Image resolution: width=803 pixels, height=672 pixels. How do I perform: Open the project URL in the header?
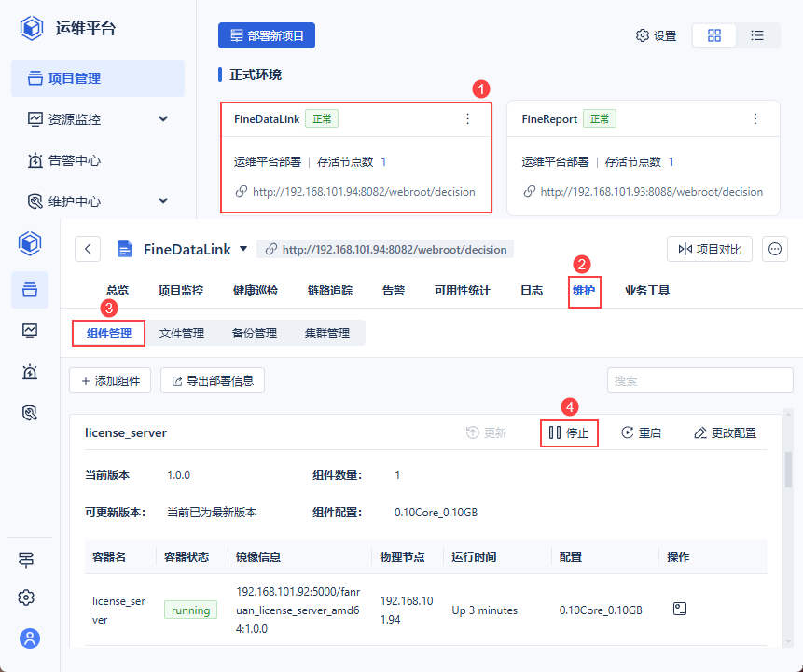click(x=385, y=249)
